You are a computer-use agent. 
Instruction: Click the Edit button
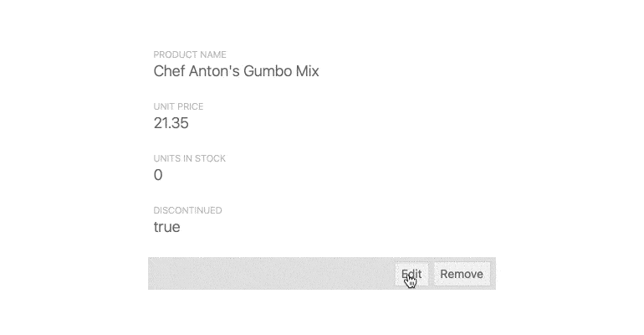click(x=411, y=274)
